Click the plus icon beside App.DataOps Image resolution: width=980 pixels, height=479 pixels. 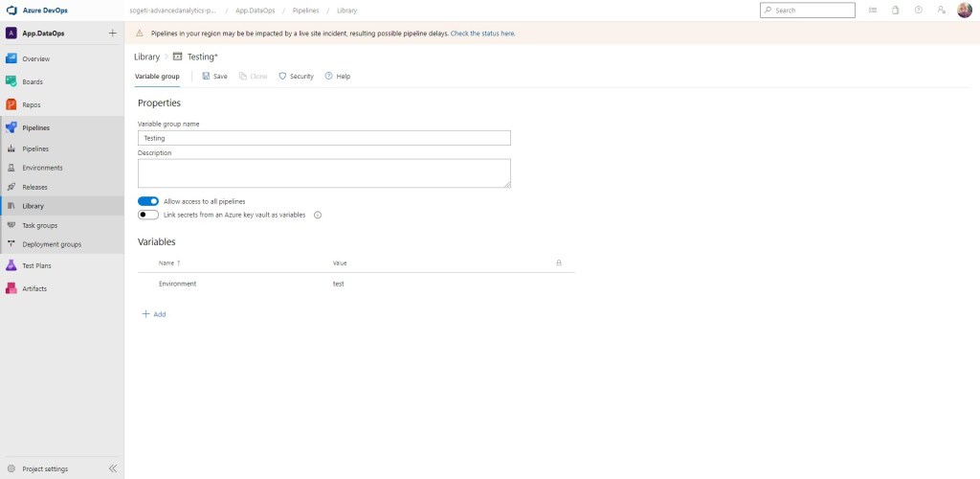[x=112, y=33]
